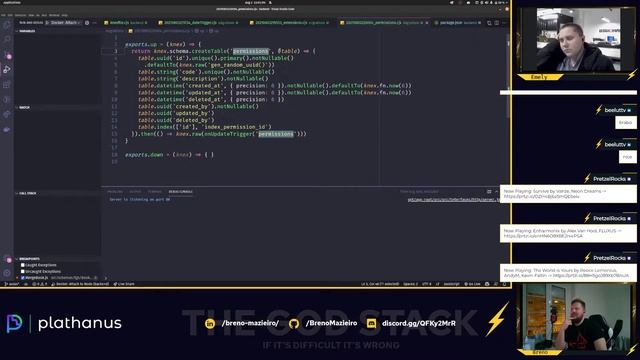Screen dimensions: 640x360
Task: Click the Discord icon in the stream overlay
Action: click(x=371, y=324)
